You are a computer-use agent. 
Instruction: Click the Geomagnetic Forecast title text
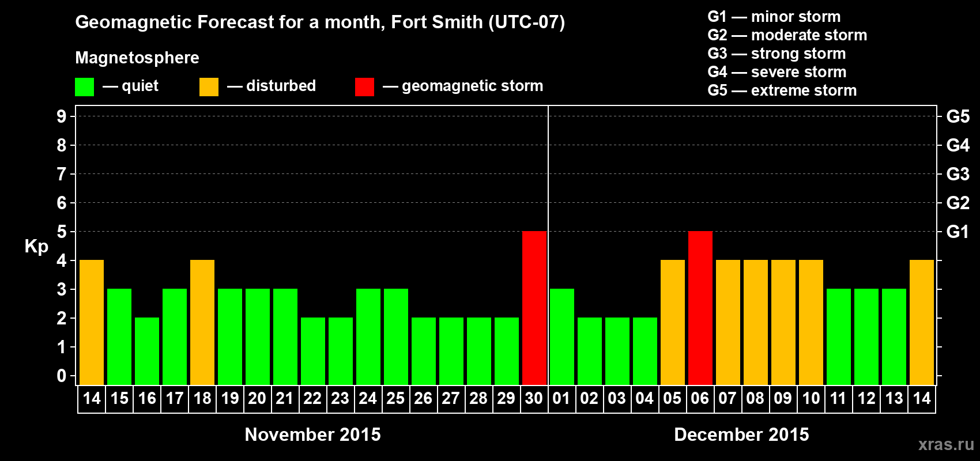(320, 22)
